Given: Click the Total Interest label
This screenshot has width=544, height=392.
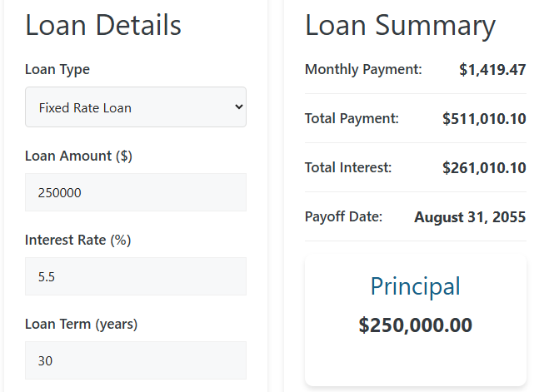Looking at the screenshot, I should pos(348,167).
